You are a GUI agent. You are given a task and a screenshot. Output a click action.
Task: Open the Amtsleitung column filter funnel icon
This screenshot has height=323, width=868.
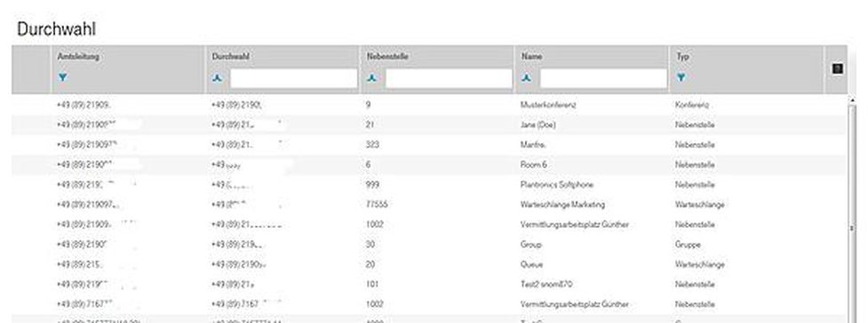62,77
